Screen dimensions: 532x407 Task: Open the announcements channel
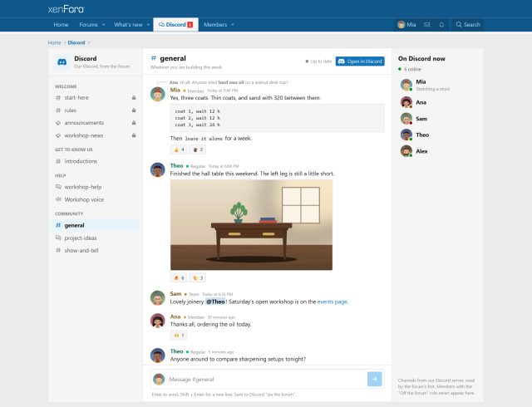pos(96,123)
